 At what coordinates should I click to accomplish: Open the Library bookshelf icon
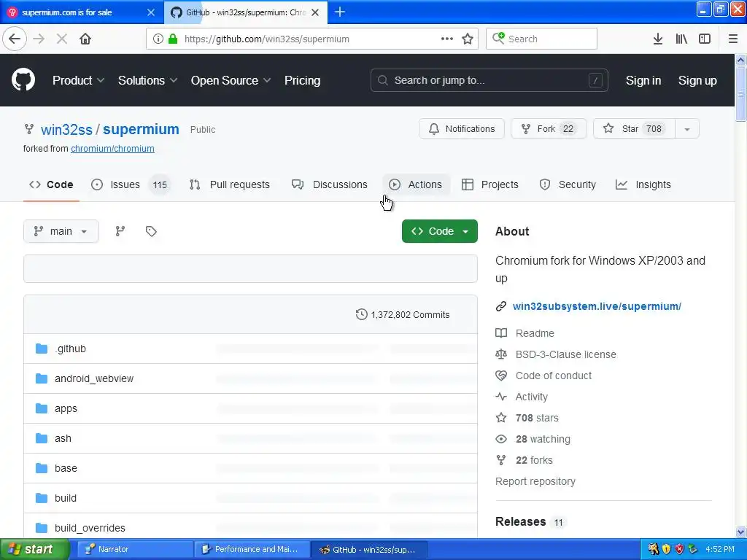point(681,39)
